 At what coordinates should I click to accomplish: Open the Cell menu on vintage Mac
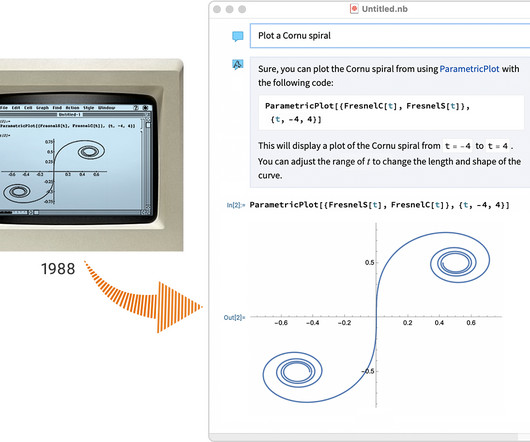click(x=28, y=108)
